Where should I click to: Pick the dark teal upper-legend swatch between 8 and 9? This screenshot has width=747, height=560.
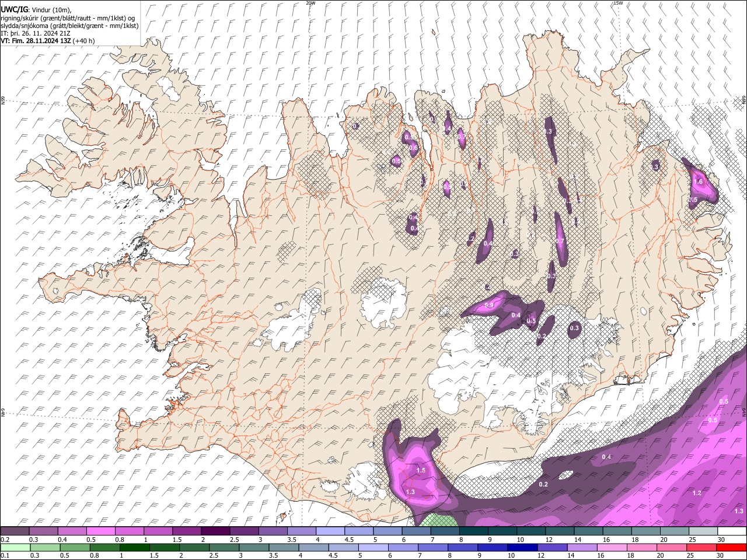pyautogui.click(x=473, y=531)
